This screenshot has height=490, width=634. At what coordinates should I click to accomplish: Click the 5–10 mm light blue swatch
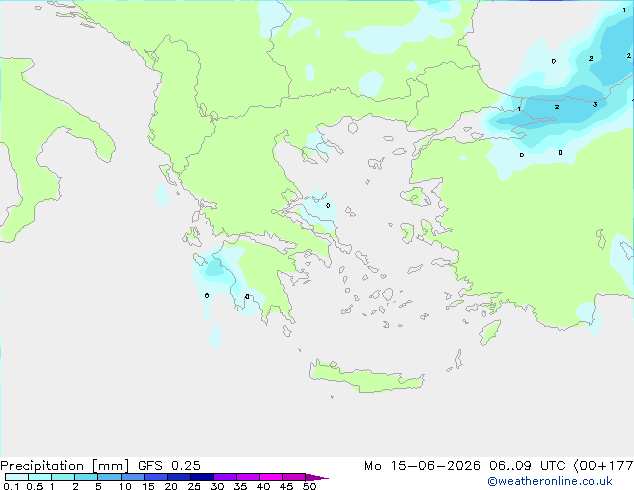pos(109,477)
